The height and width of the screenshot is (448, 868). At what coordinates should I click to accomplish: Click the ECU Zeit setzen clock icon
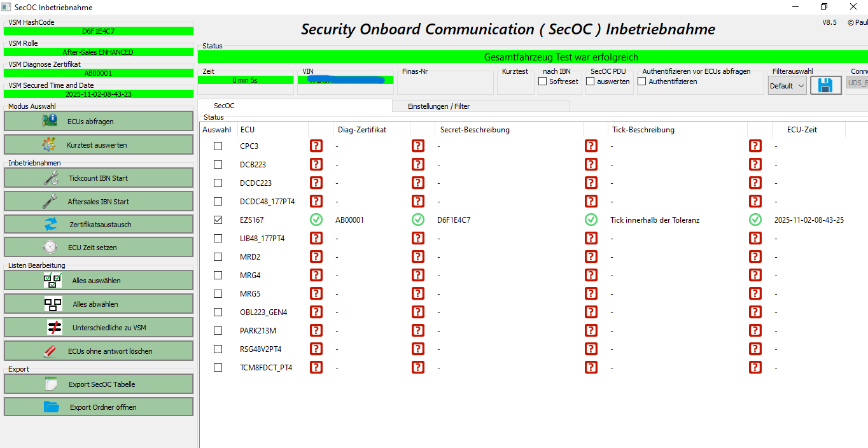point(50,248)
